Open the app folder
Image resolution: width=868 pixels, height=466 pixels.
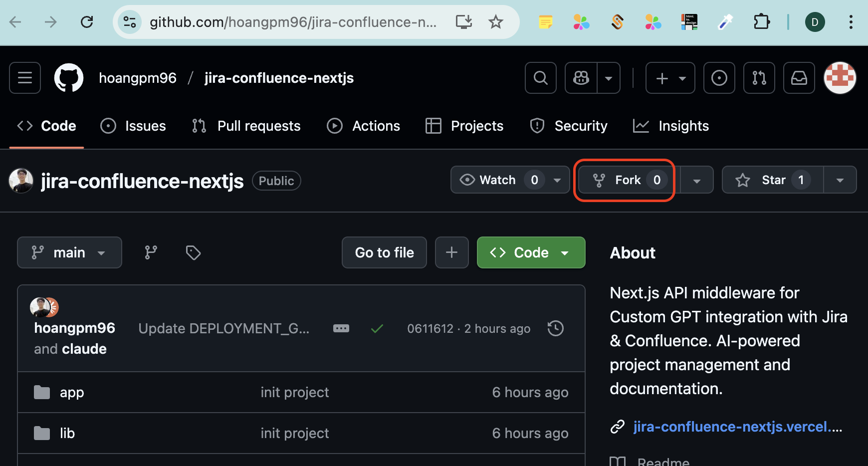click(x=72, y=393)
